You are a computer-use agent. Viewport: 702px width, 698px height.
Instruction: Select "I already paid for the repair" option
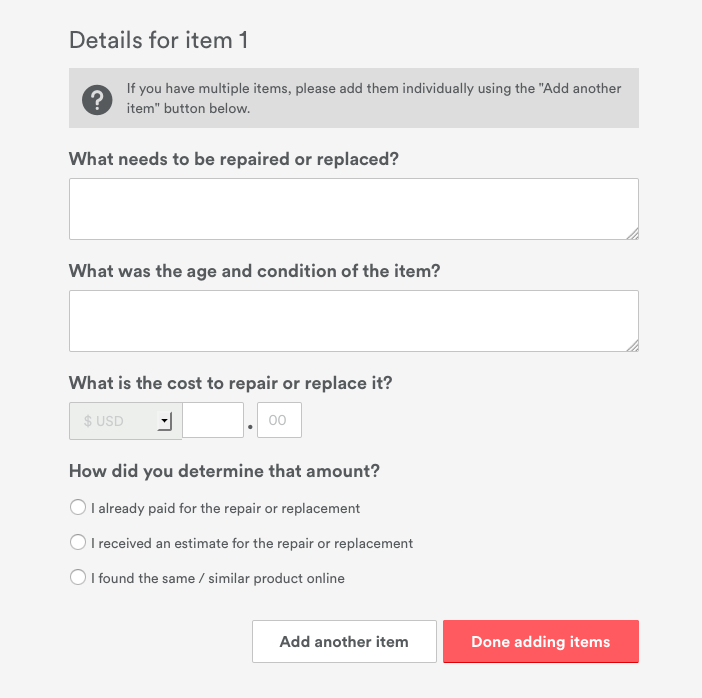click(78, 508)
